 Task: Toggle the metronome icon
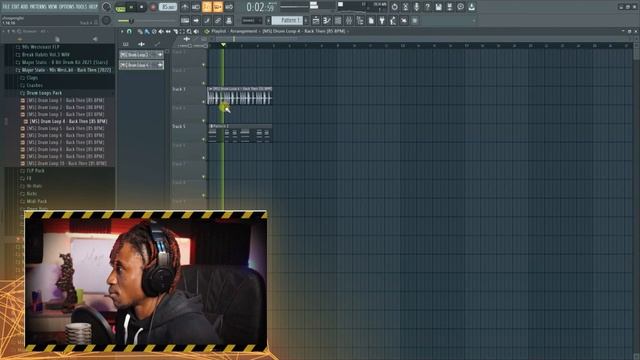tap(185, 7)
